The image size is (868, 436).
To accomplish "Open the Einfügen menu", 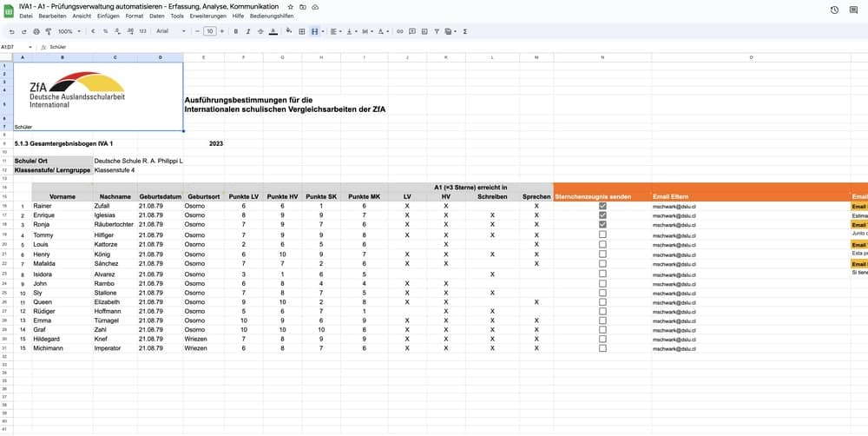I will click(x=108, y=17).
